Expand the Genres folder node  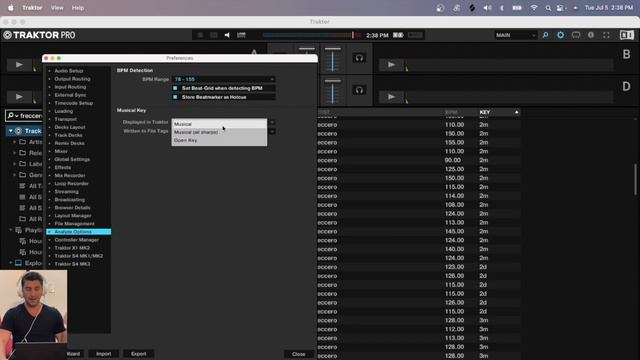coord(15,175)
